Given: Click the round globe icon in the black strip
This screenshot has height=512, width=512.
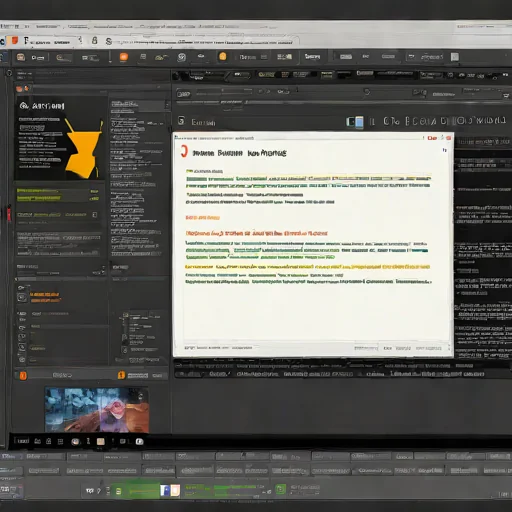Looking at the screenshot, I should tap(76, 442).
